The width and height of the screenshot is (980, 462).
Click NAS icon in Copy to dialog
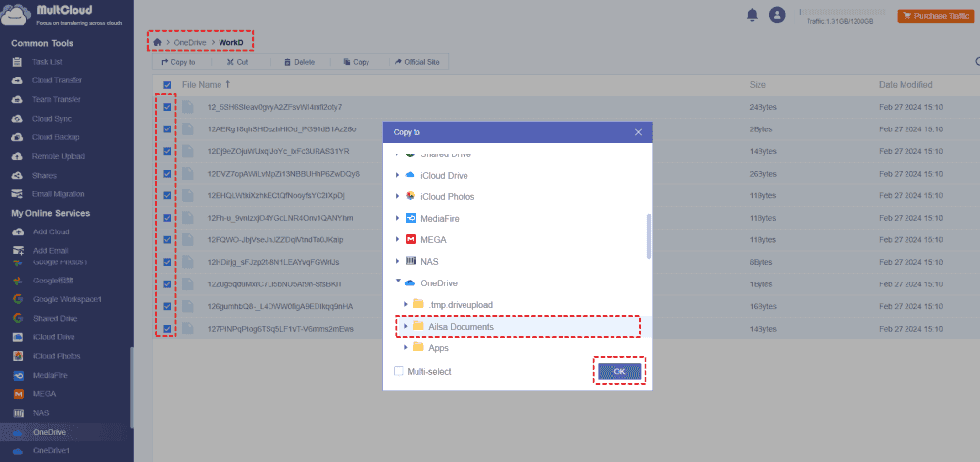410,261
